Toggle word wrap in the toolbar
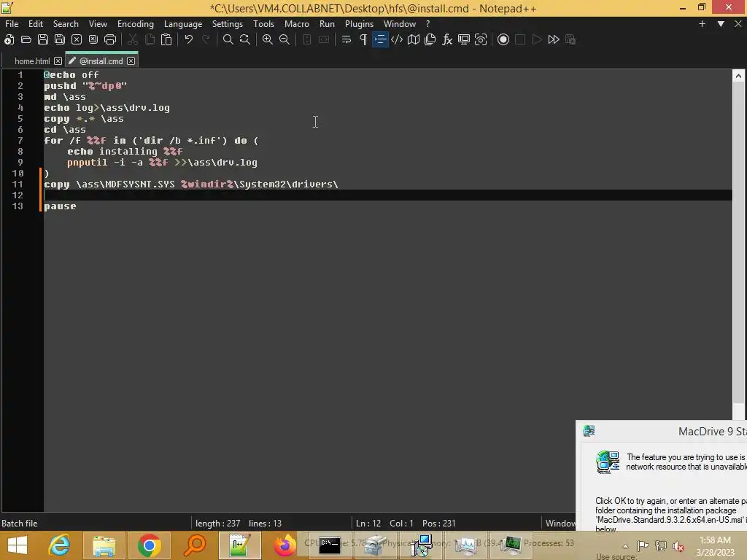Image resolution: width=747 pixels, height=560 pixels. click(347, 39)
